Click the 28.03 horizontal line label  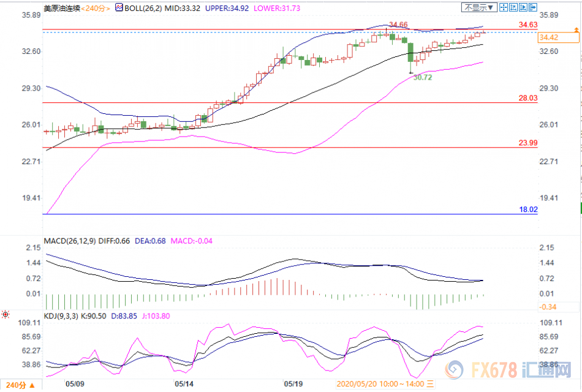tap(527, 97)
